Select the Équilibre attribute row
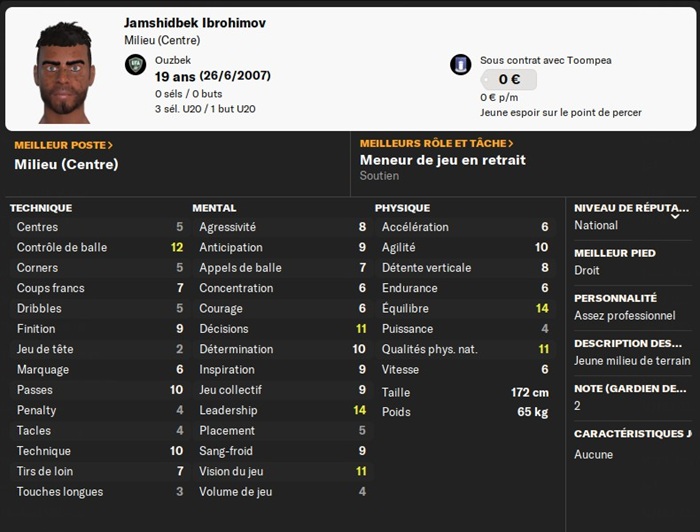The height and width of the screenshot is (532, 700). point(465,308)
